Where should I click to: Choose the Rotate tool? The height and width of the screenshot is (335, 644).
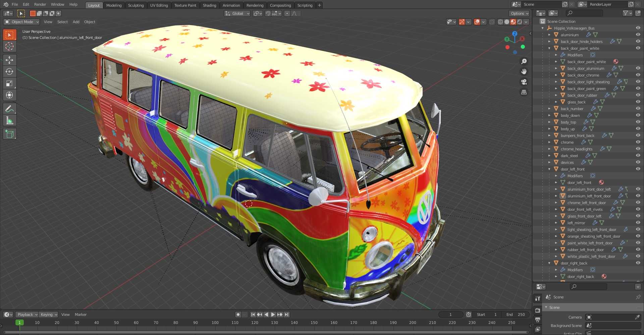pos(9,71)
